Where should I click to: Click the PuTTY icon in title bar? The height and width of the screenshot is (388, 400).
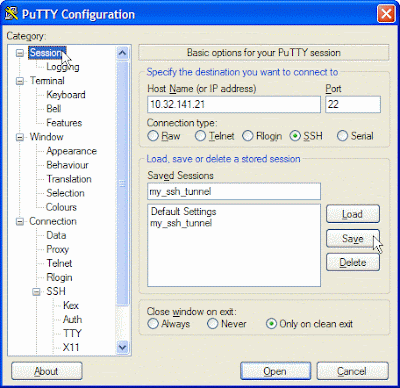[11, 14]
